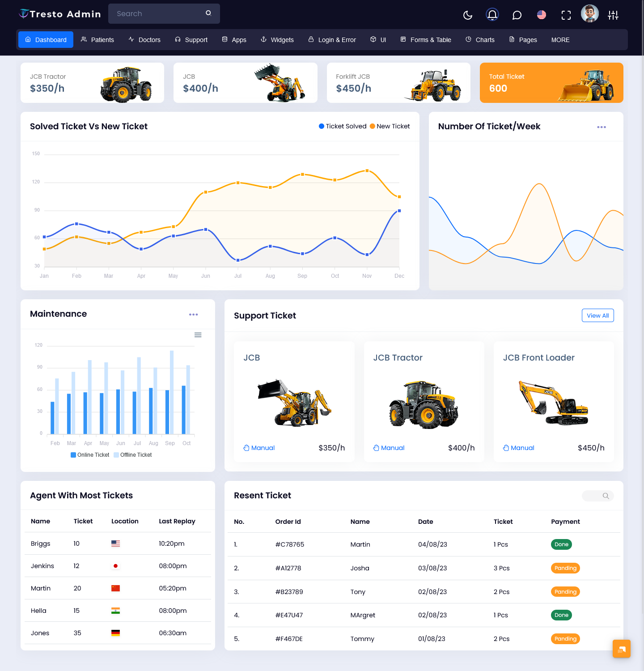The height and width of the screenshot is (671, 644).
Task: Open notifications via the bell icon
Action: tap(492, 15)
